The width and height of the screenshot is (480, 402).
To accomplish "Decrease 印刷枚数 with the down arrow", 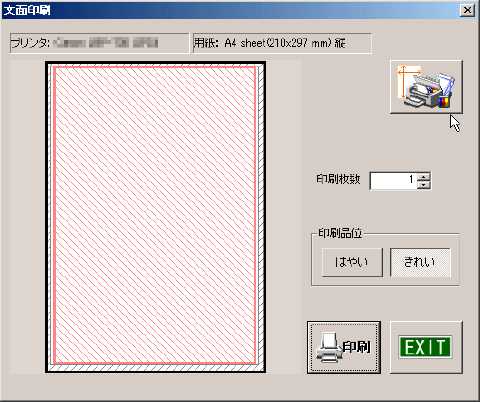I will click(x=424, y=185).
